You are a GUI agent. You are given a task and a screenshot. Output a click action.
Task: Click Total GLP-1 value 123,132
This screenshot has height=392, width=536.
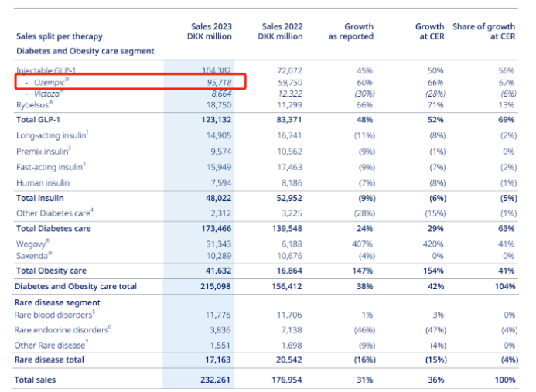point(216,120)
